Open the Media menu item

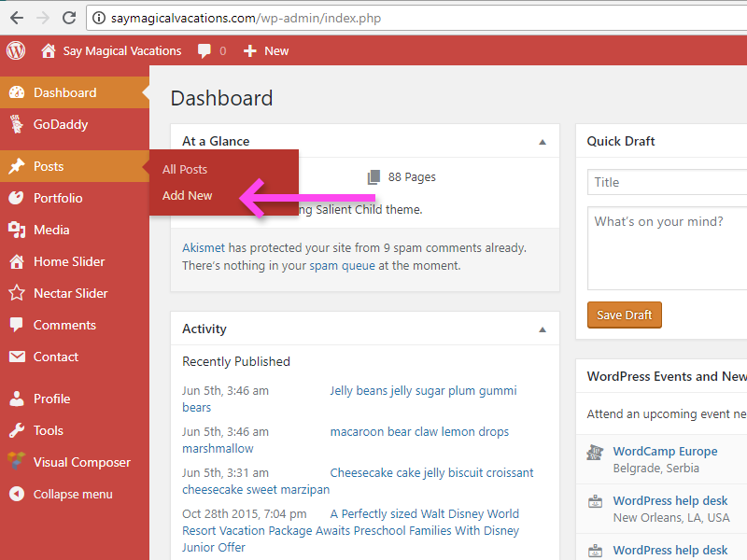75,230
